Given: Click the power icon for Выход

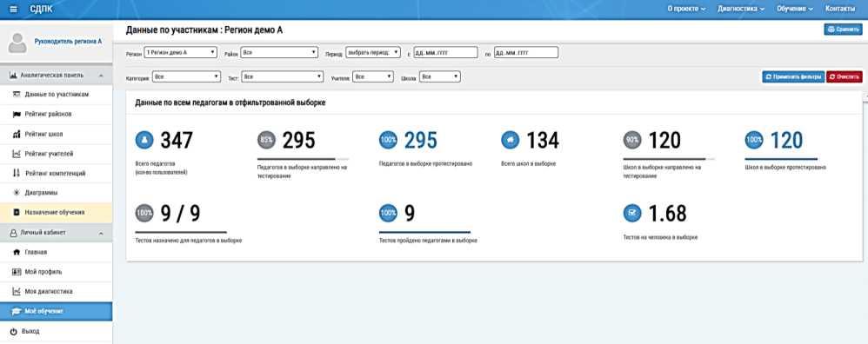Looking at the screenshot, I should click(14, 331).
